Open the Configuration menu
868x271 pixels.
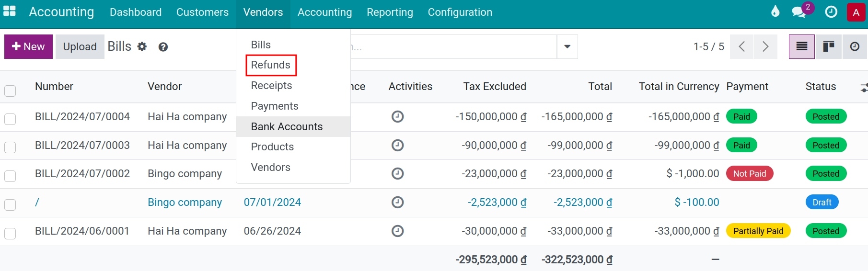460,12
